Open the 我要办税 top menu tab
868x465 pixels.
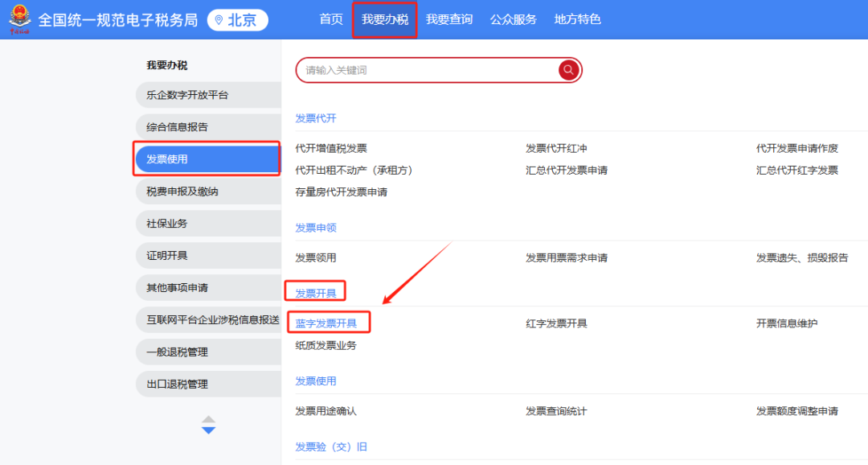tap(384, 19)
